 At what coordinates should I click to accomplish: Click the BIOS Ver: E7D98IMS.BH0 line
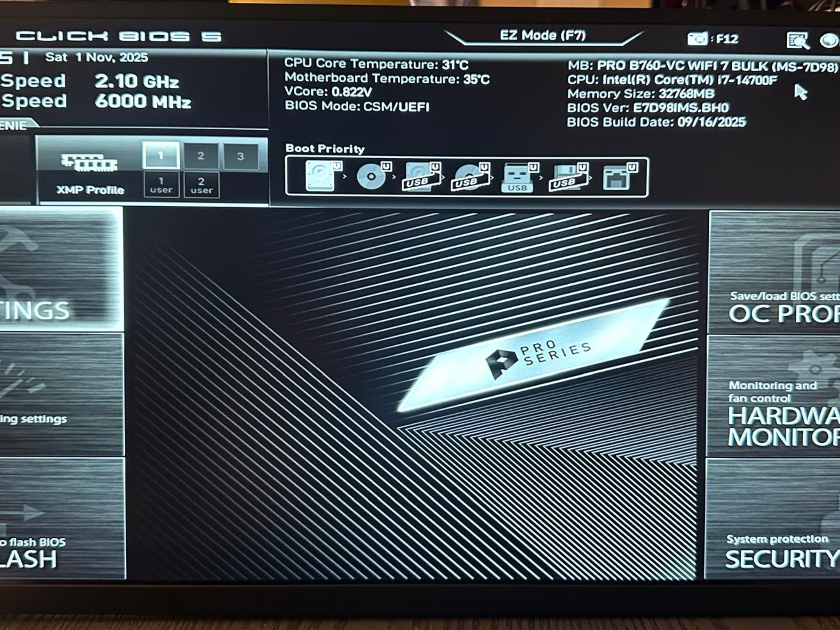pos(648,108)
